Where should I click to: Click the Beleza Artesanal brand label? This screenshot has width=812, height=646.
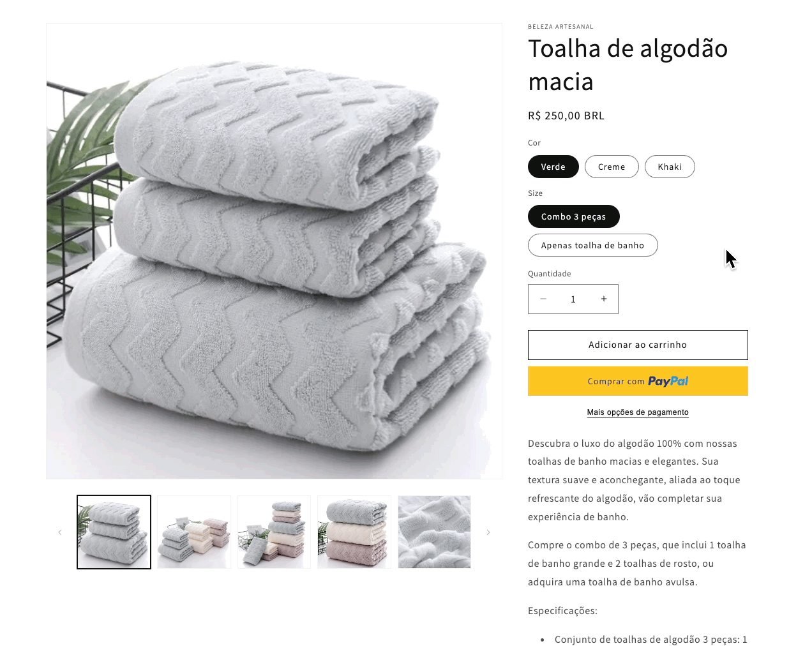point(560,27)
